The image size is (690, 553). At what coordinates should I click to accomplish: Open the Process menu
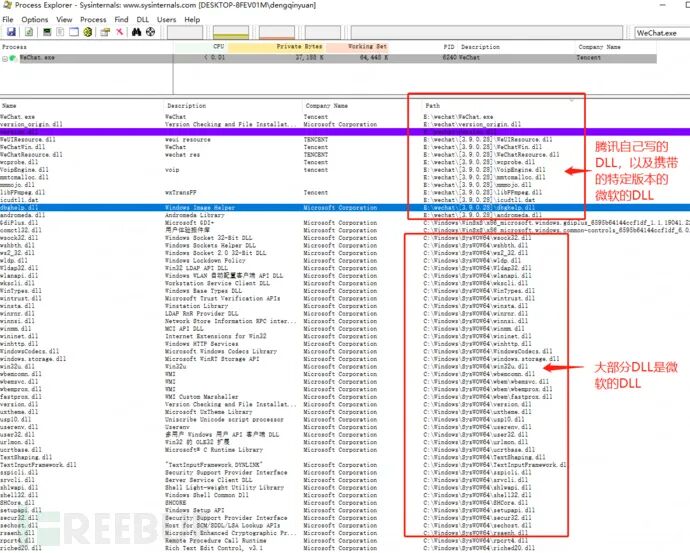(x=93, y=20)
